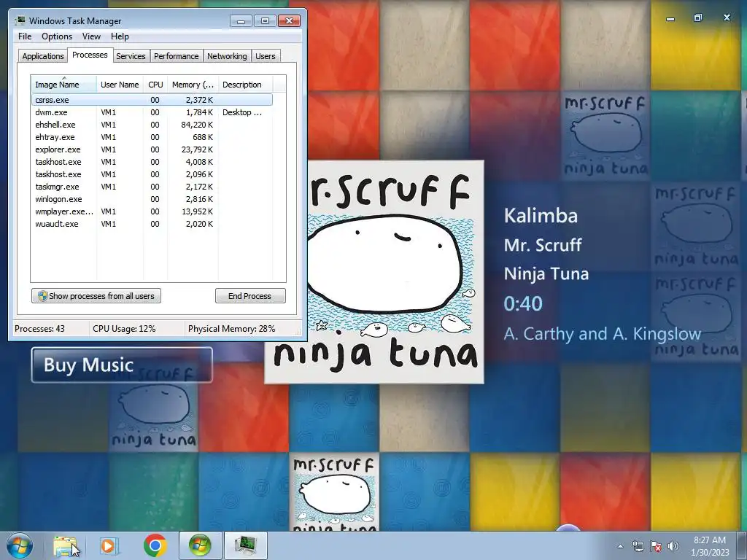Sort processes by User Name column
Image resolution: width=747 pixels, height=560 pixels.
click(120, 85)
